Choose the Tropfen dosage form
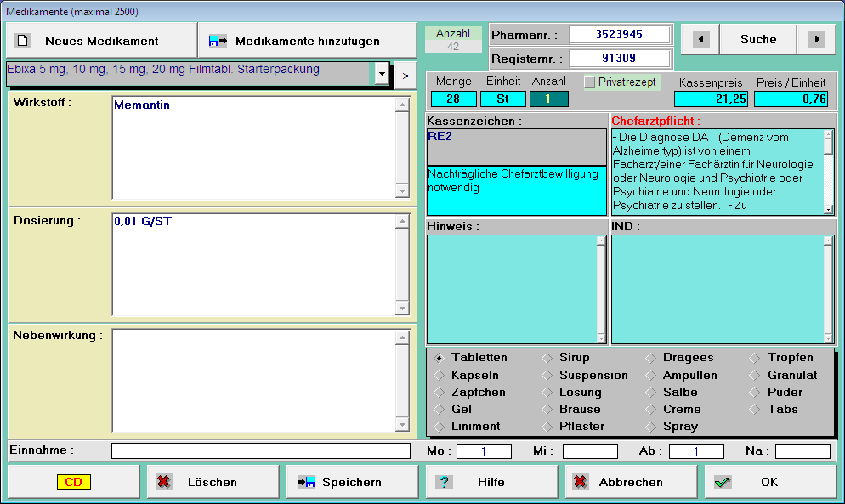 pos(755,358)
